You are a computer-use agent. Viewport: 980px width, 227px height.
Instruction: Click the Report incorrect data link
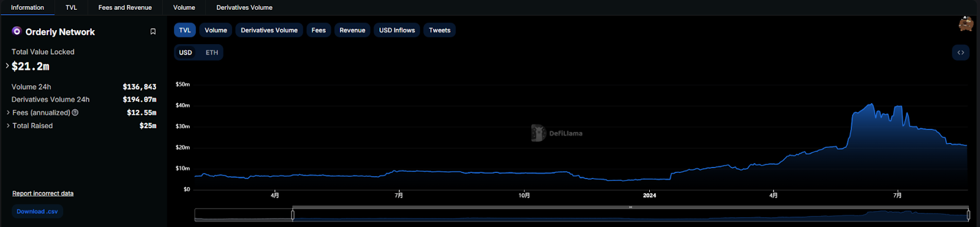tap(43, 193)
